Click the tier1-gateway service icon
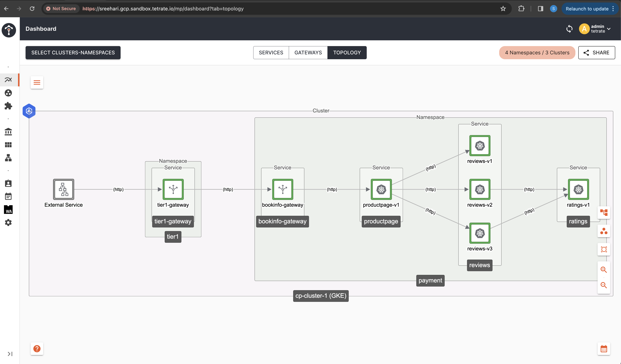The image size is (621, 364). 173,189
